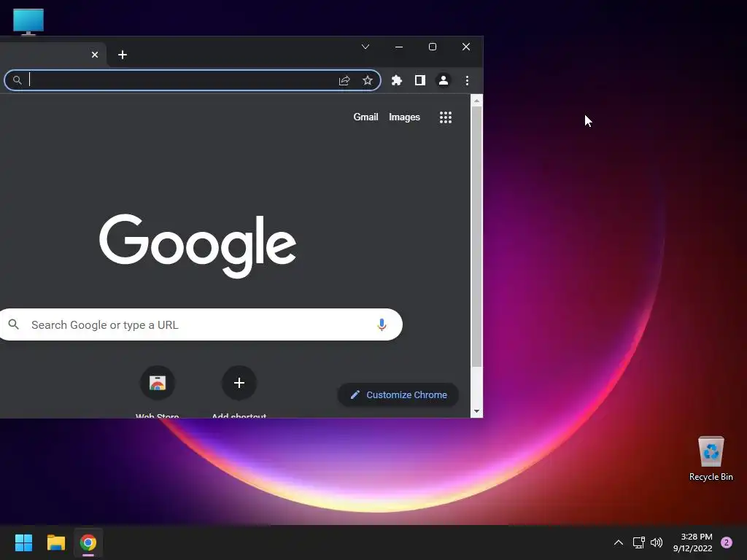Start voice search with the microphone
Screen dimensions: 747x560
click(x=382, y=324)
